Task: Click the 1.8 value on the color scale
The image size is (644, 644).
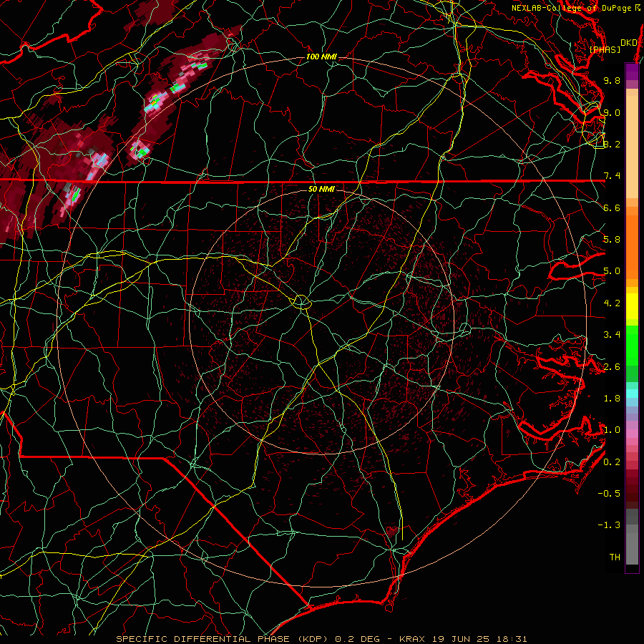Action: coord(612,399)
